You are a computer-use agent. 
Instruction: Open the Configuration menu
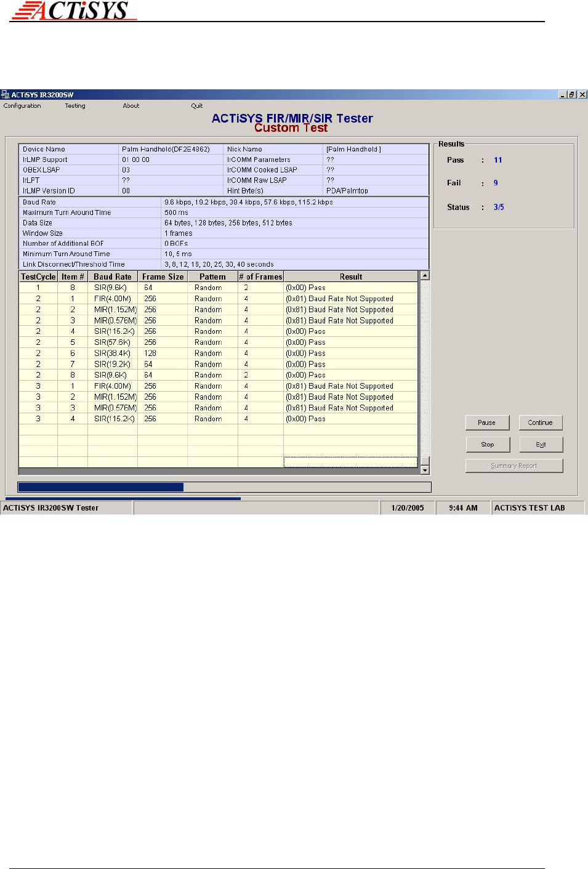pos(22,106)
